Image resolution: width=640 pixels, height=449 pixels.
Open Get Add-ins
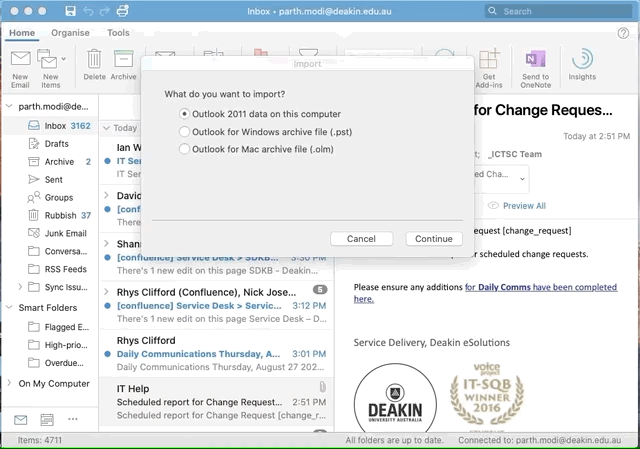click(x=489, y=69)
